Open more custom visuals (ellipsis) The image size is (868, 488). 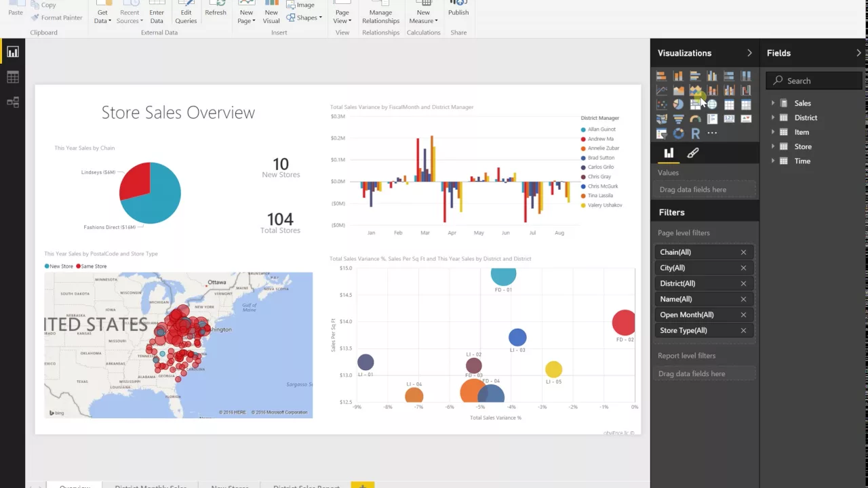(712, 134)
